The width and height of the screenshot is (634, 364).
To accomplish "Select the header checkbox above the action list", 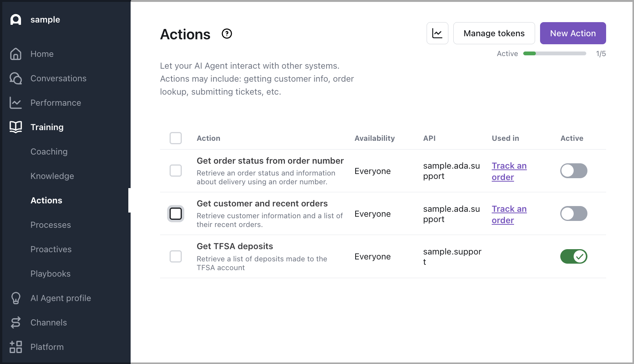I will (x=176, y=138).
